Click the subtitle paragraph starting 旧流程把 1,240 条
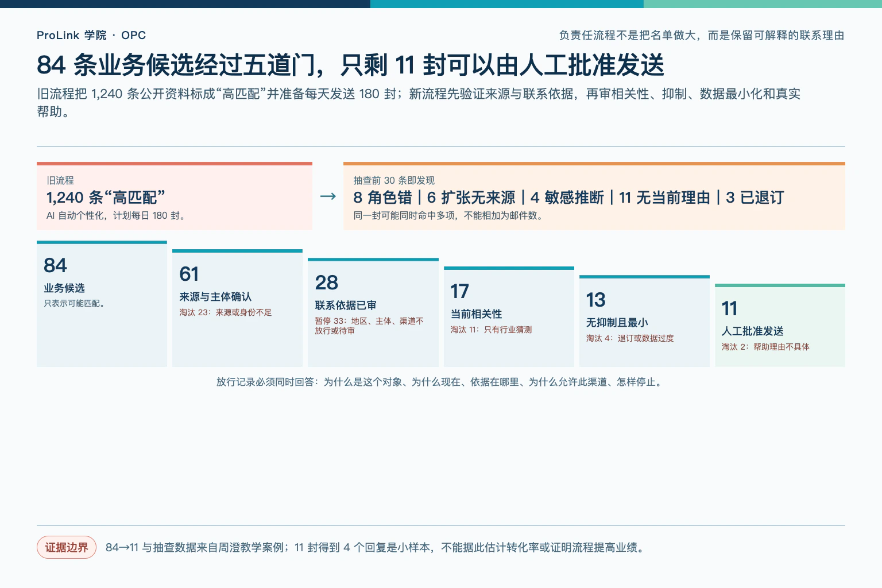This screenshot has width=882, height=588. click(419, 102)
